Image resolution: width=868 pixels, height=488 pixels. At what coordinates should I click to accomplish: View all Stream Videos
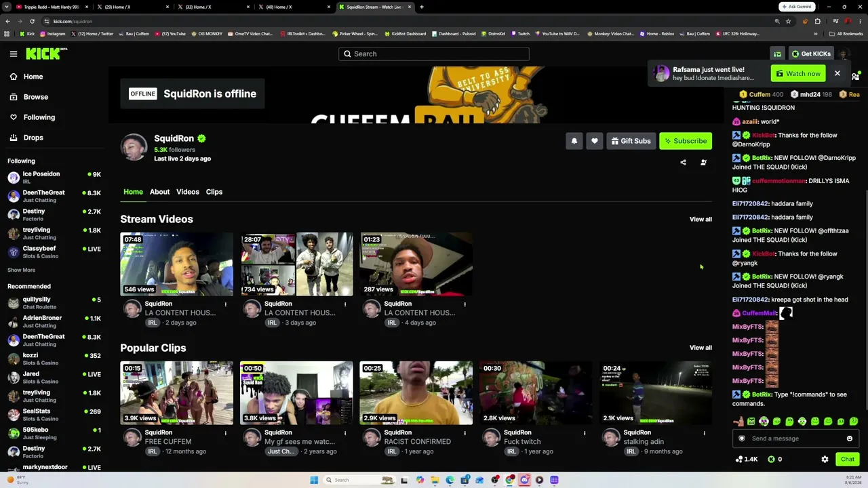click(701, 219)
